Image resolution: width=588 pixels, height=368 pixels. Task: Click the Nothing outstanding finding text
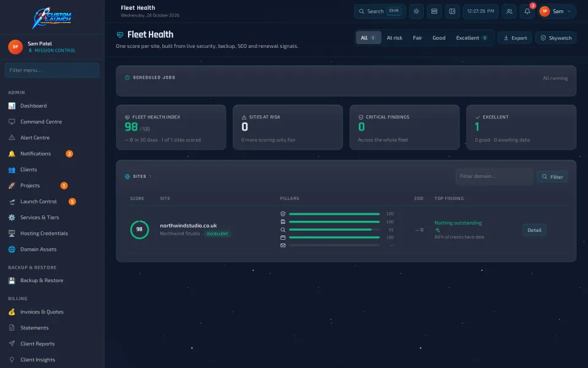click(458, 223)
